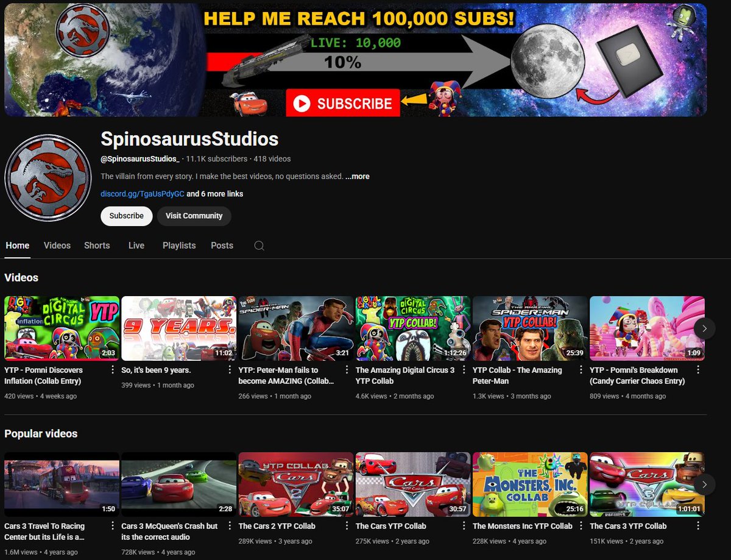Viewport: 731px width, 560px height.
Task: Go to the Playlists tab
Action: point(179,246)
